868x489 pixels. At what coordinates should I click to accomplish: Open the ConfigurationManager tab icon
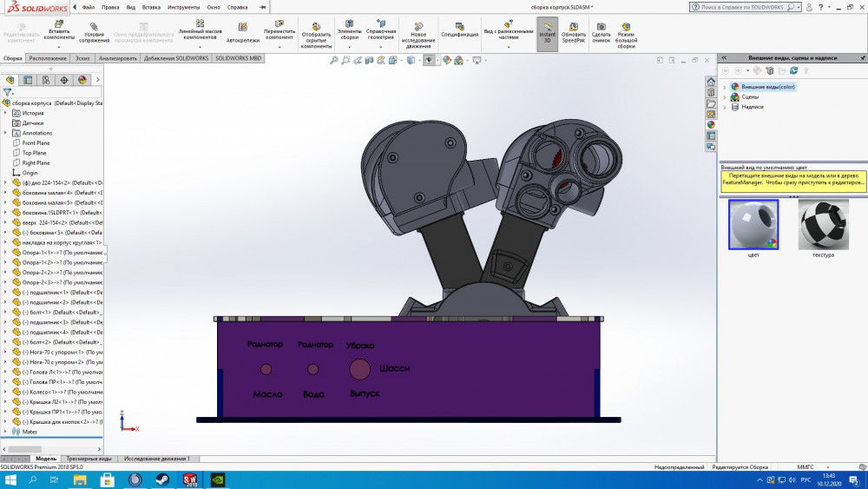[x=46, y=79]
